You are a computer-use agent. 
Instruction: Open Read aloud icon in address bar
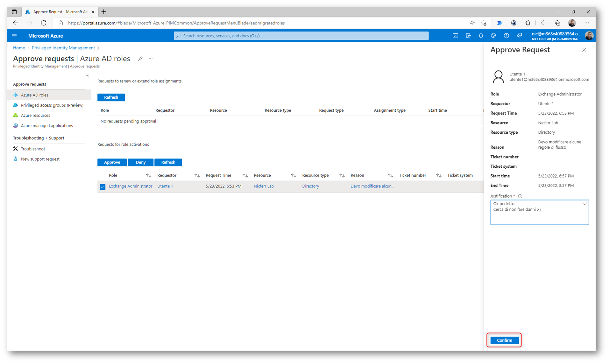[472, 23]
